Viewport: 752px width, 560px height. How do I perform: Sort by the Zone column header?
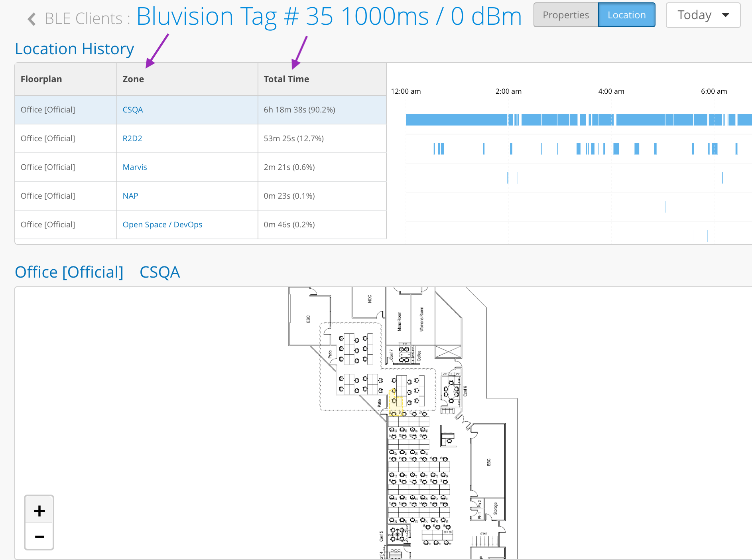click(x=133, y=79)
